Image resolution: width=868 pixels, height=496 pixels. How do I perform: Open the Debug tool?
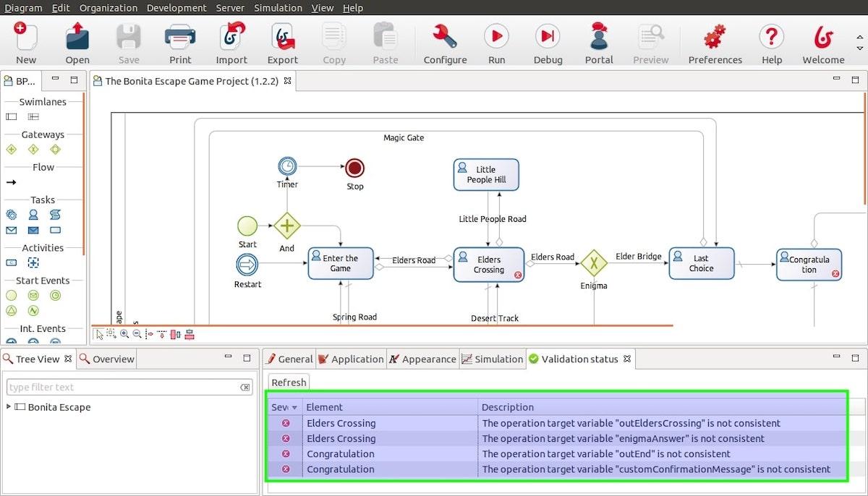point(548,37)
